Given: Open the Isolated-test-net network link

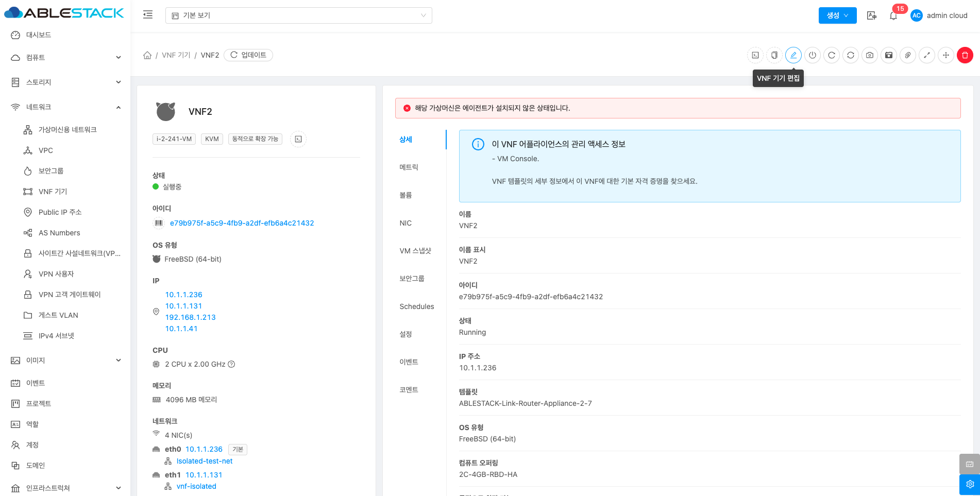Looking at the screenshot, I should 204,461.
